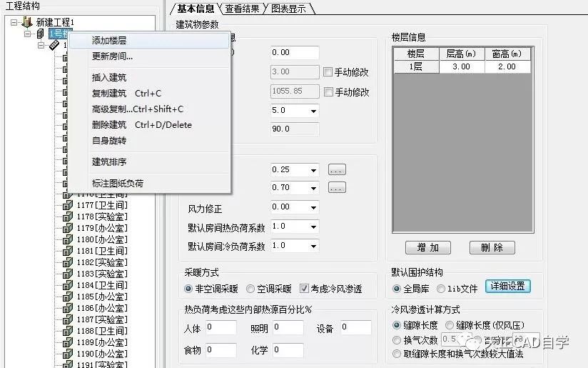
Task: Click the room icon beside 1182[实验室]
Action: [x=68, y=262]
